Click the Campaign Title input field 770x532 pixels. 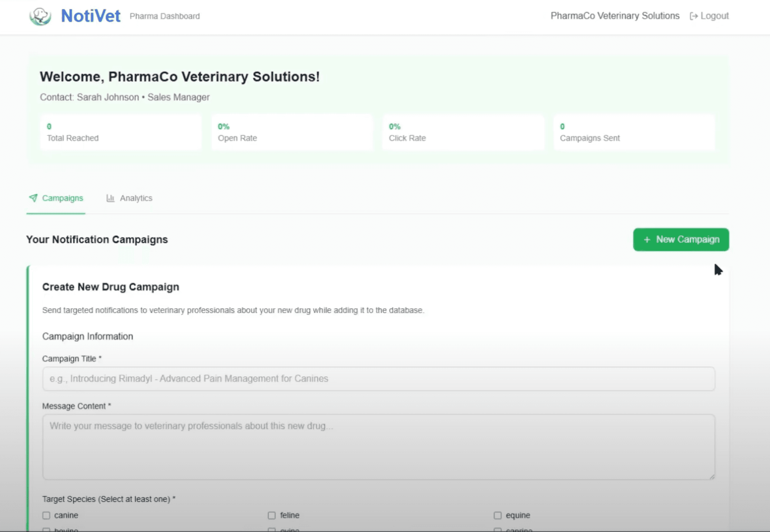pos(378,378)
